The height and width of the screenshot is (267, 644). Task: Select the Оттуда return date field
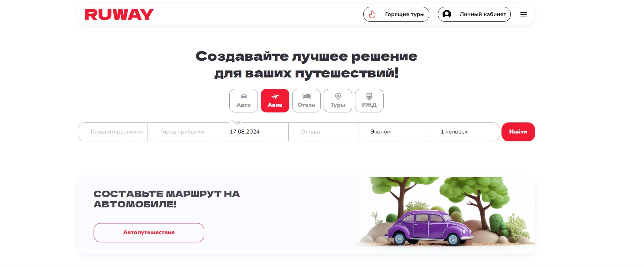324,132
